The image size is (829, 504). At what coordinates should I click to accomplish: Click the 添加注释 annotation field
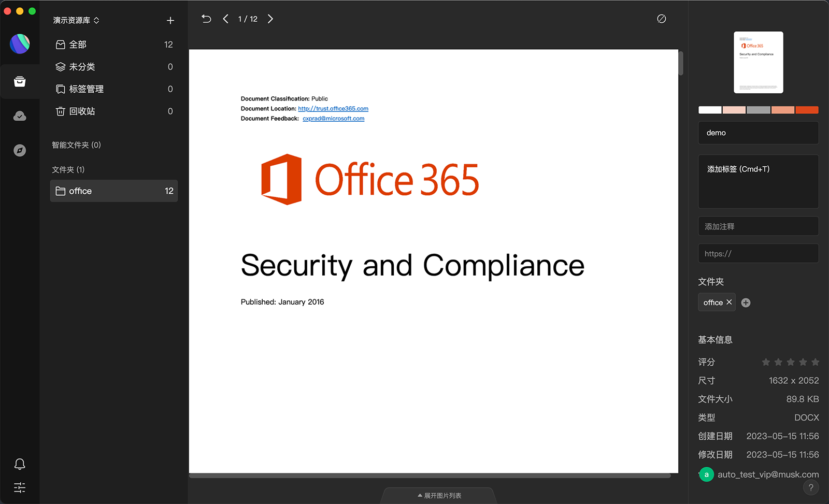[x=759, y=226]
